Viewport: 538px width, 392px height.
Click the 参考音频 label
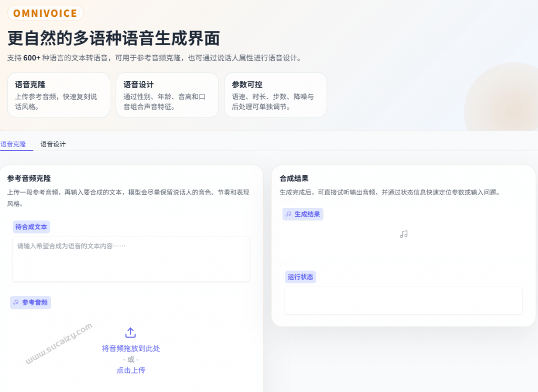(x=30, y=303)
